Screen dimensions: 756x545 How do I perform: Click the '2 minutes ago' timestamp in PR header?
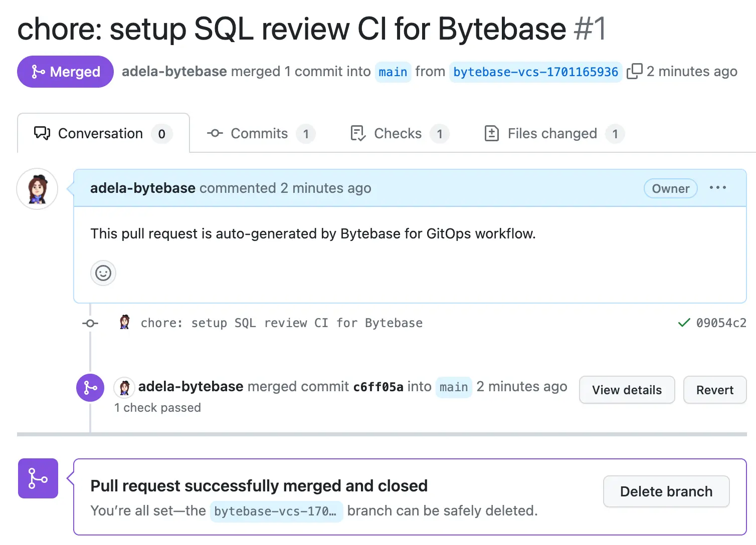pos(692,72)
